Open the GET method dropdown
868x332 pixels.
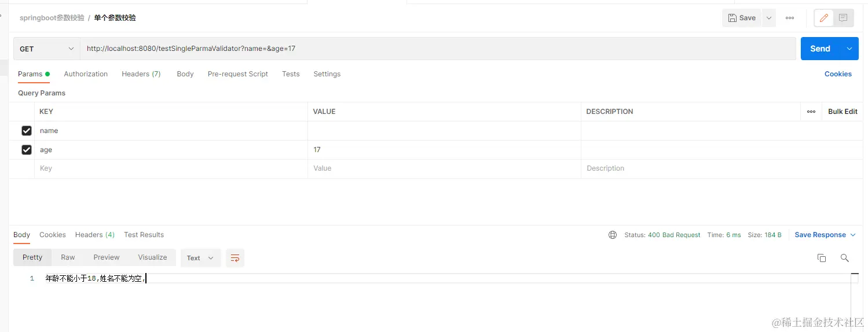[x=47, y=49]
